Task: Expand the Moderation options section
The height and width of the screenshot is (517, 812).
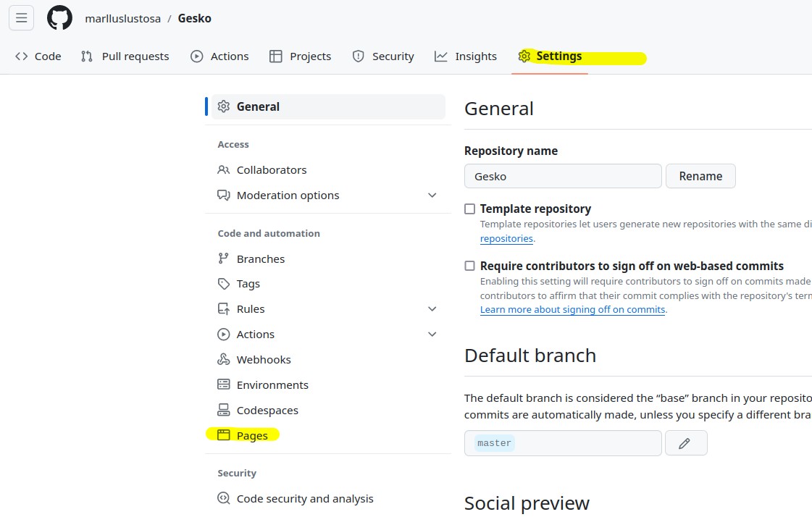Action: tap(432, 195)
